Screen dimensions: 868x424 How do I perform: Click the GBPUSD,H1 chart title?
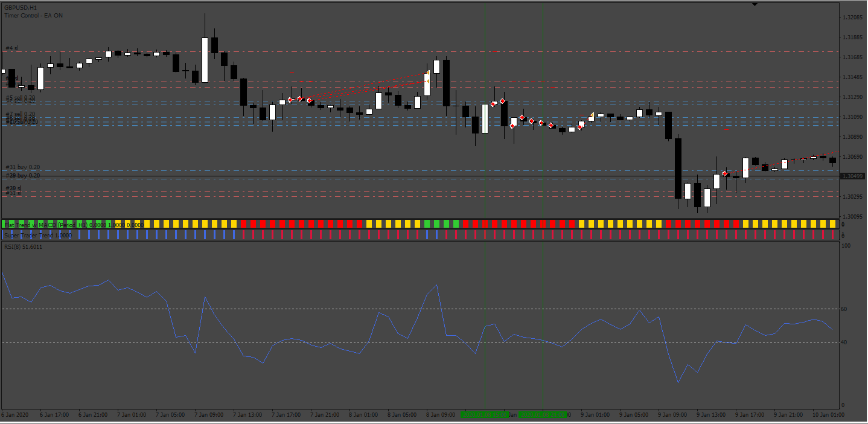click(x=21, y=8)
